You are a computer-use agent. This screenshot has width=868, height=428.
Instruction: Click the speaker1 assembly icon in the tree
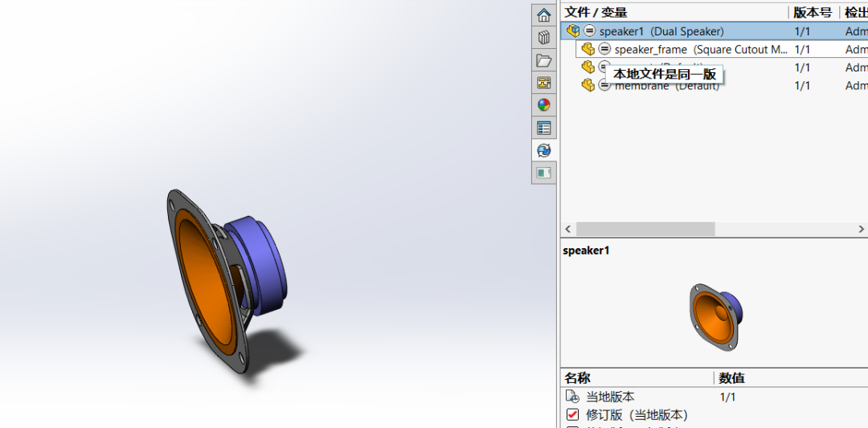coord(573,31)
